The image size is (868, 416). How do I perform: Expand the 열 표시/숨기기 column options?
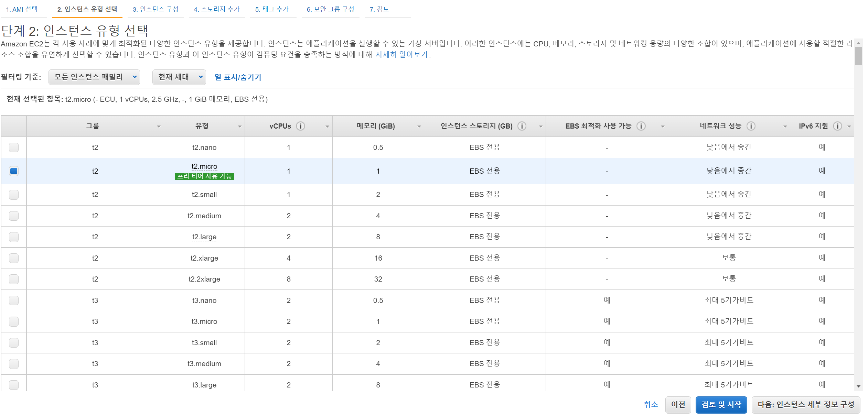pyautogui.click(x=238, y=77)
